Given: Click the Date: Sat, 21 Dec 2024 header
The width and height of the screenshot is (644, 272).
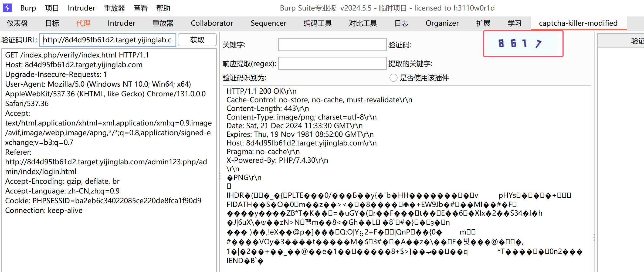Looking at the screenshot, I should tap(294, 126).
